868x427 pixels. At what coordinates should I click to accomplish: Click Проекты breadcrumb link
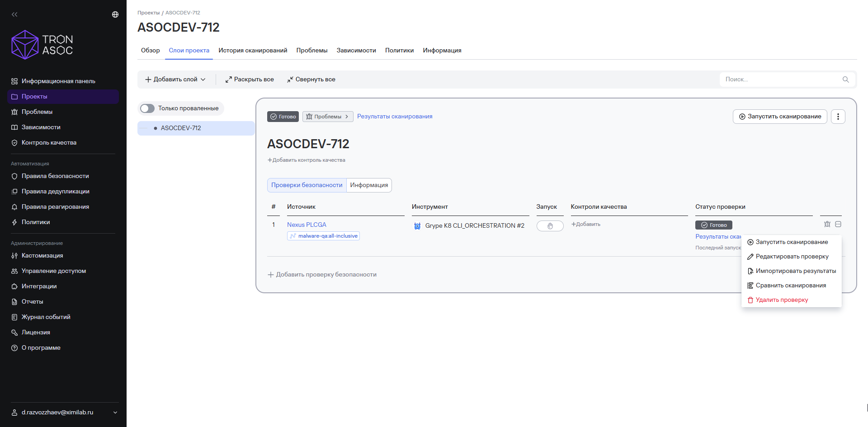148,13
